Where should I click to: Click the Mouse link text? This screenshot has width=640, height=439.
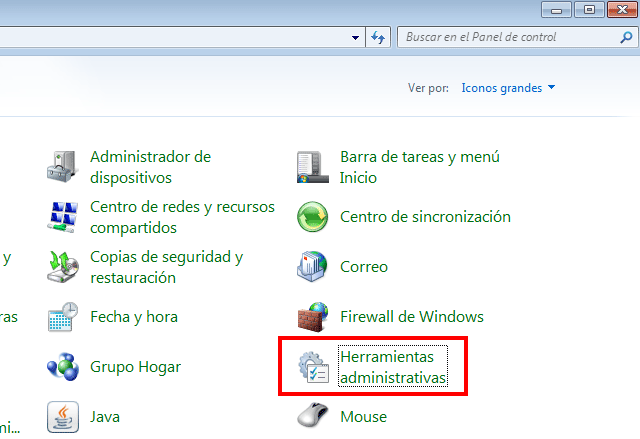[363, 417]
